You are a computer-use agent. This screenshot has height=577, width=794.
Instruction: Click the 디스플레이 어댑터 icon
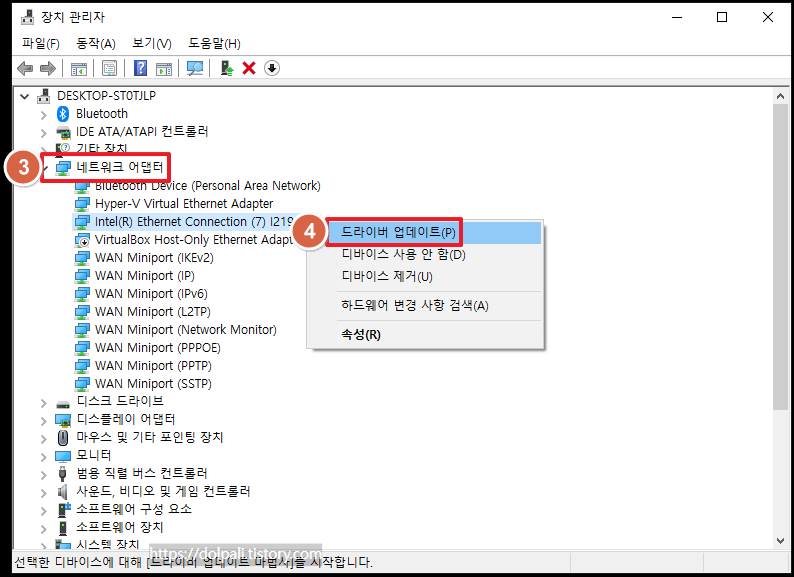coord(63,420)
